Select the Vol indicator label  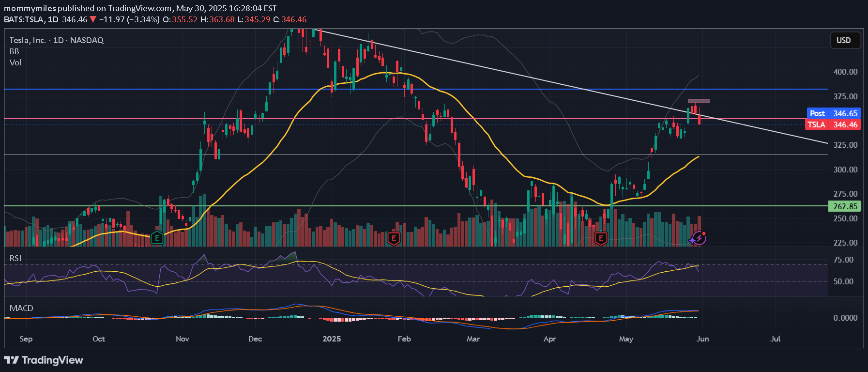click(x=15, y=62)
